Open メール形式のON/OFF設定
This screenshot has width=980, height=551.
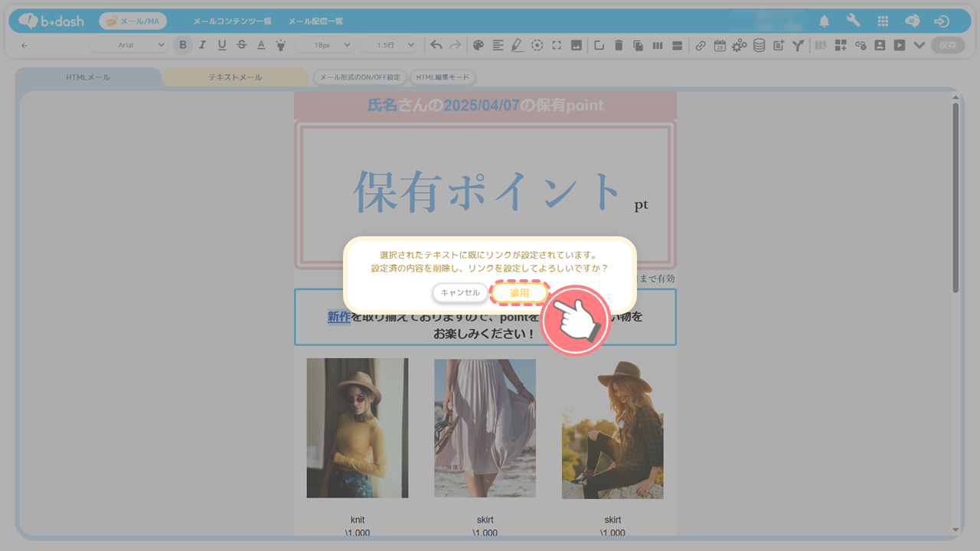[360, 77]
